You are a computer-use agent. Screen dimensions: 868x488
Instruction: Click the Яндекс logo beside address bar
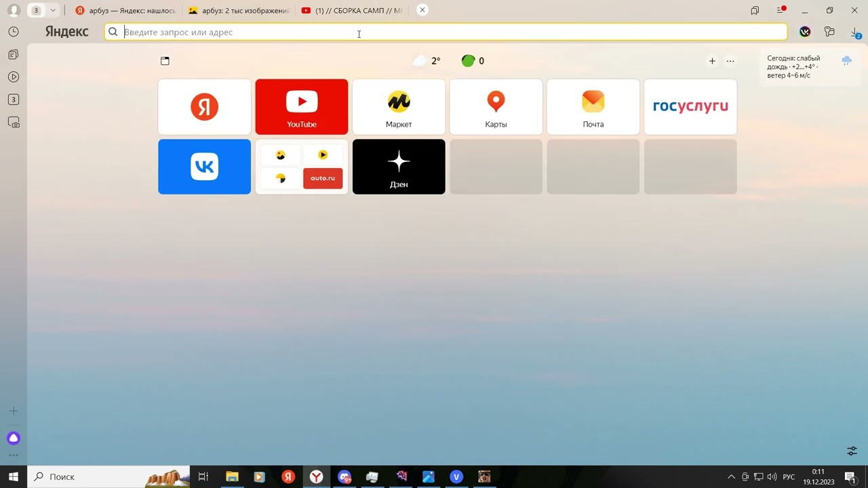(x=67, y=32)
